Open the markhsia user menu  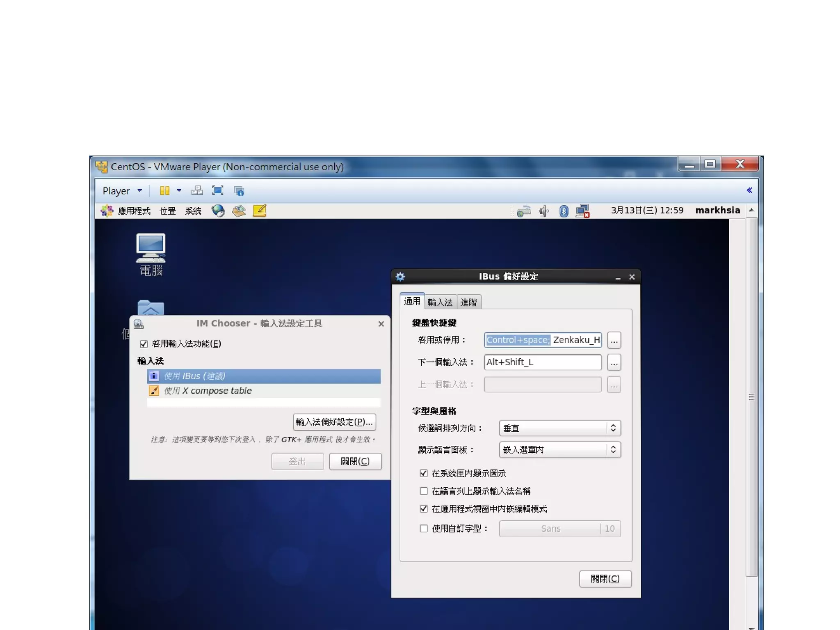click(717, 210)
